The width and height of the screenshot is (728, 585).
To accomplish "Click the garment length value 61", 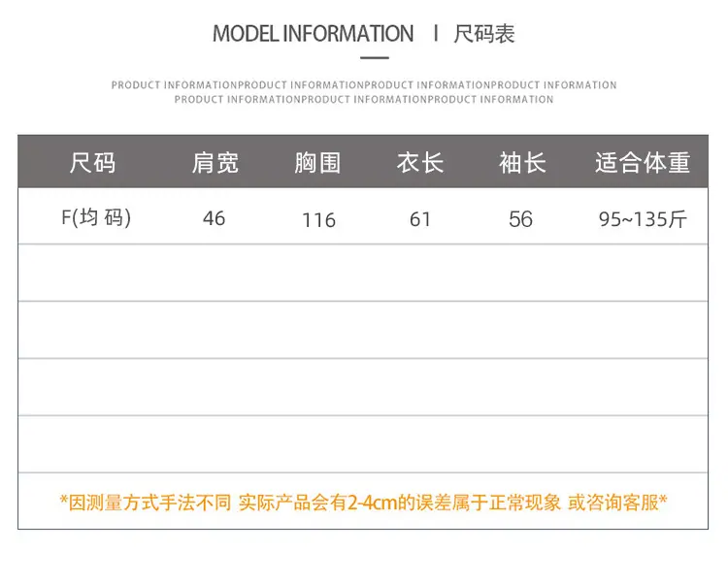I will pos(420,219).
